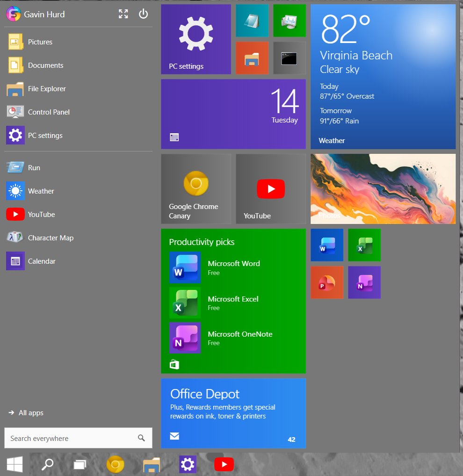The width and height of the screenshot is (463, 476).
Task: Click the mail envelope icon on Mail tile
Action: point(174,436)
